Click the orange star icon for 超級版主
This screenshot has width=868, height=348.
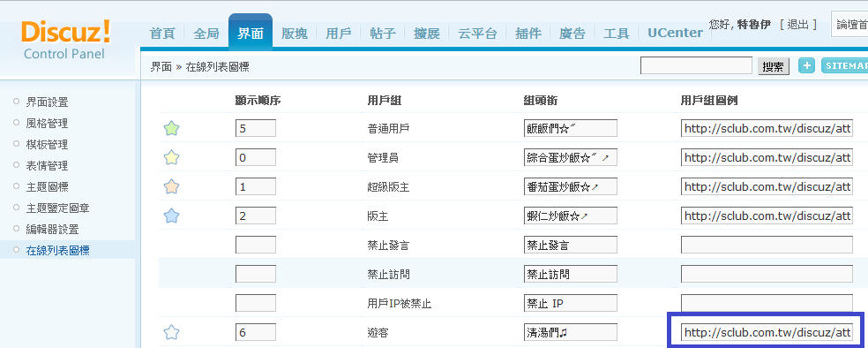(x=172, y=186)
